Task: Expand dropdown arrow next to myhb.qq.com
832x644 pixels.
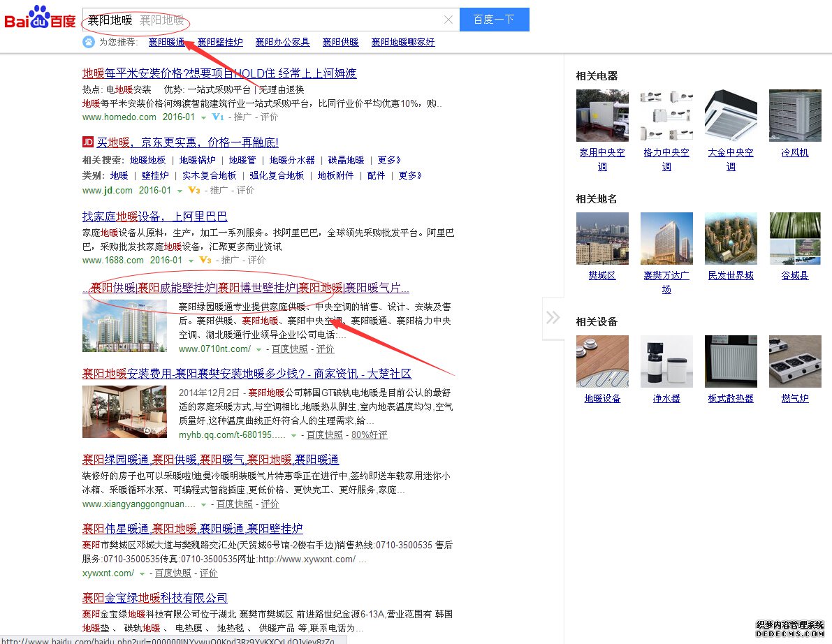Action: click(293, 435)
